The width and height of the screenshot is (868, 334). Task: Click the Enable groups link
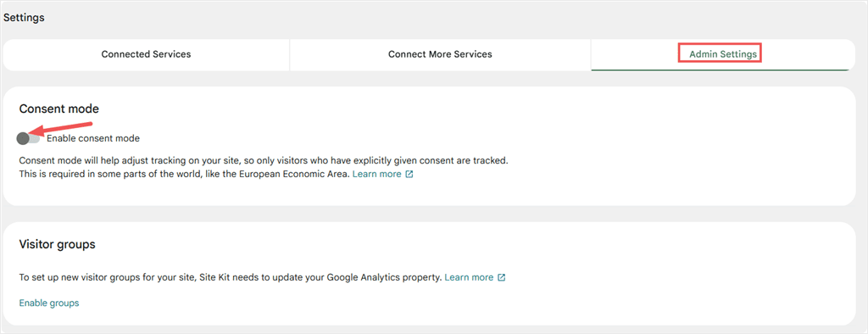(49, 303)
